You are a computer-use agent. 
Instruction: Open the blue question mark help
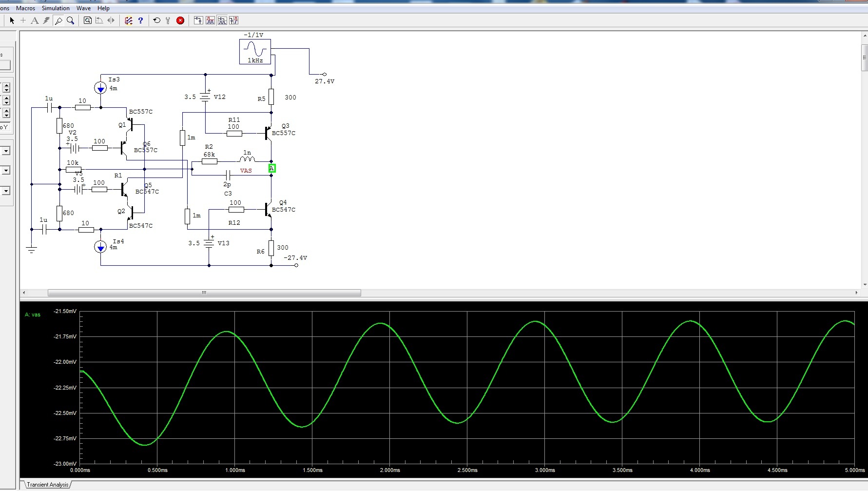[140, 20]
